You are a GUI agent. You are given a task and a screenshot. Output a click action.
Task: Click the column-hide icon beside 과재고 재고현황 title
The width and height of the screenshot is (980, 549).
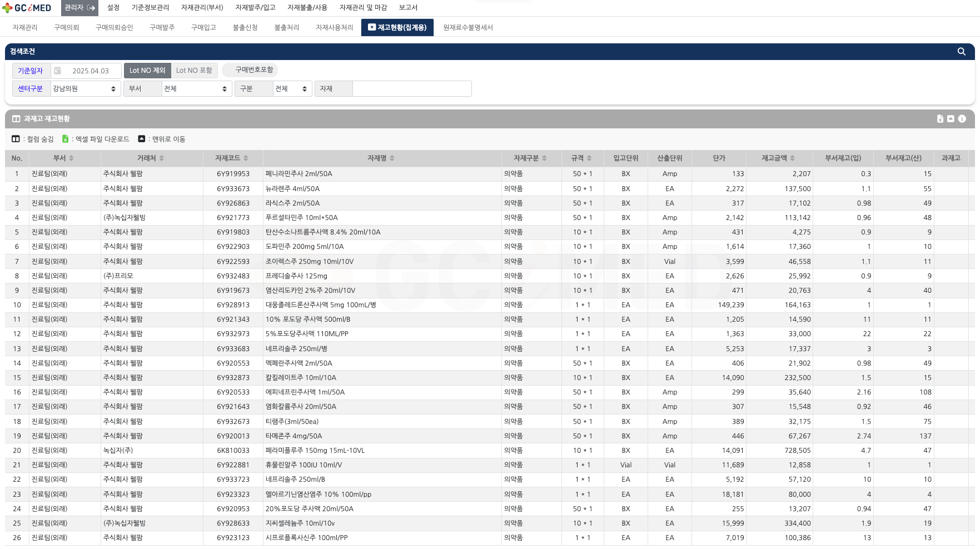16,119
